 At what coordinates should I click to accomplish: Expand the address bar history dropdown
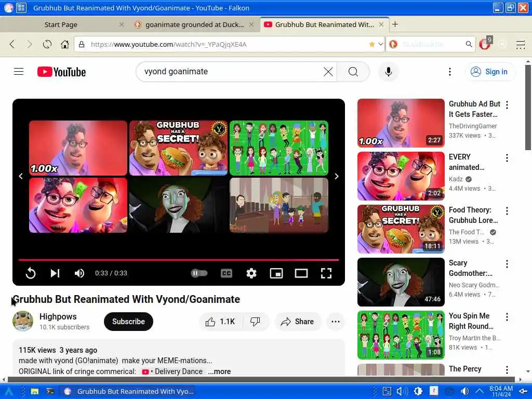(380, 45)
